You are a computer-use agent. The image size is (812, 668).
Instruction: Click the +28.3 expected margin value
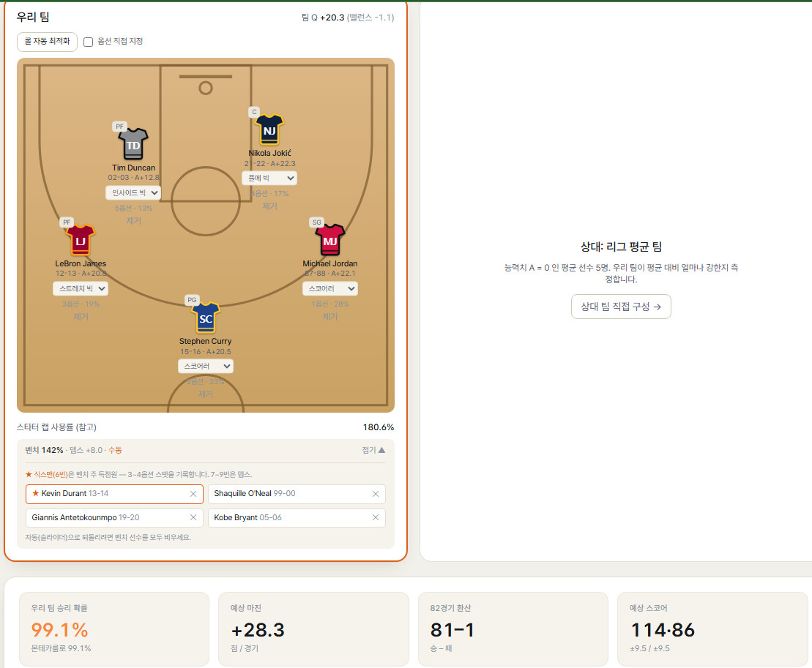(x=258, y=630)
